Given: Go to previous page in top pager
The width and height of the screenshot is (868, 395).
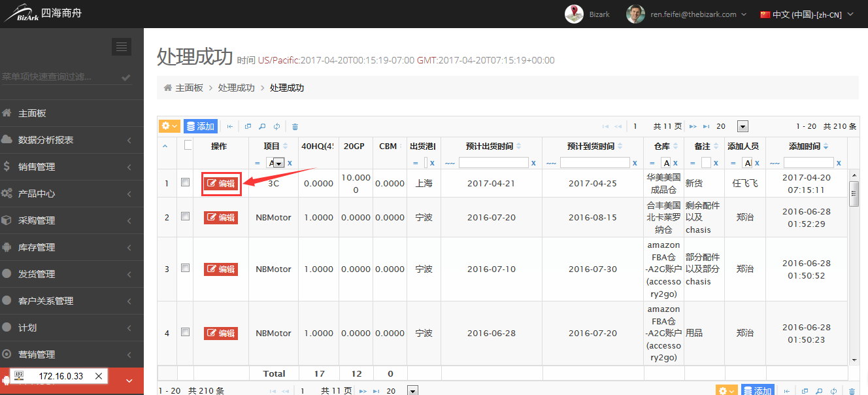Looking at the screenshot, I should pos(618,126).
